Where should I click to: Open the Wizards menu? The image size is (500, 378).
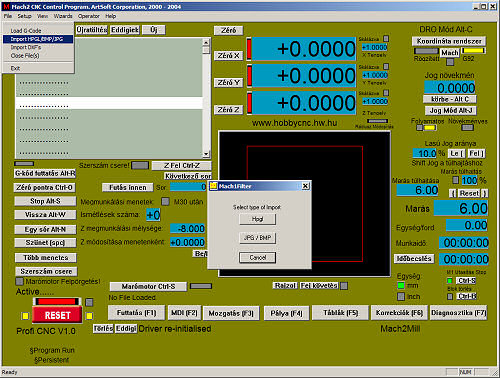[63, 16]
